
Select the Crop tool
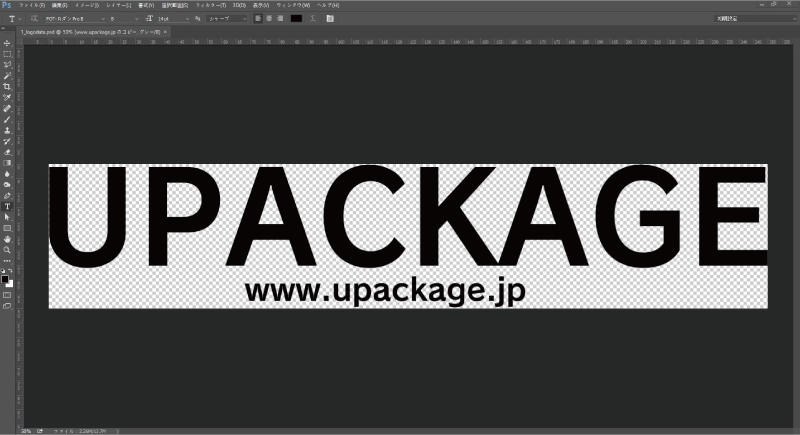[x=7, y=87]
